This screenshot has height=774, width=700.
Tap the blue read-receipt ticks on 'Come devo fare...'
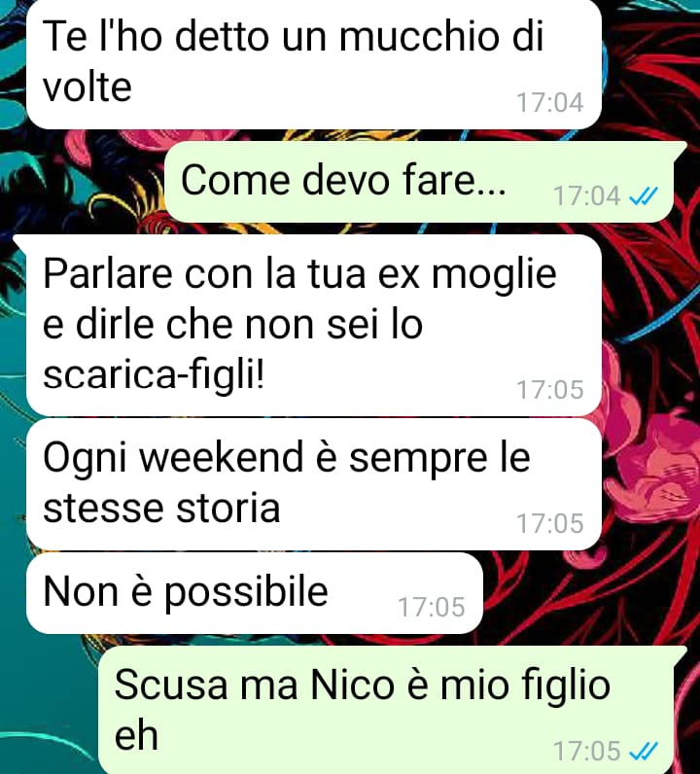pyautogui.click(x=644, y=196)
